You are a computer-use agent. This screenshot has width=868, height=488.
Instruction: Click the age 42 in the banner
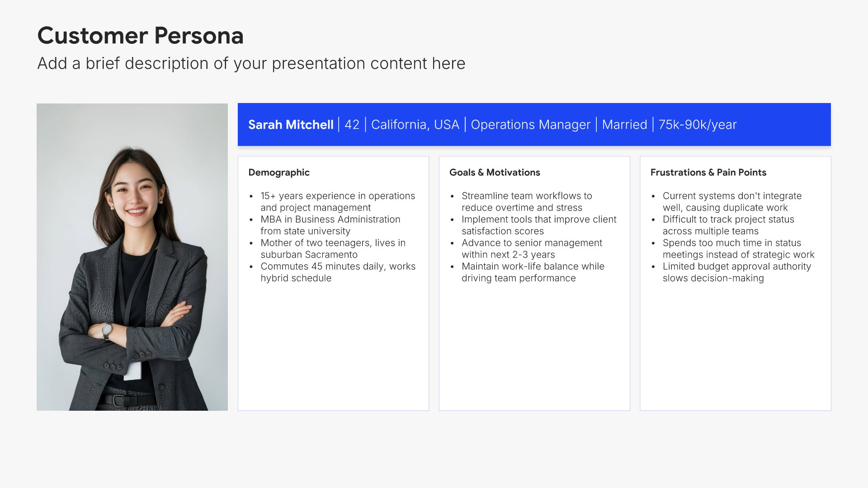pos(352,125)
